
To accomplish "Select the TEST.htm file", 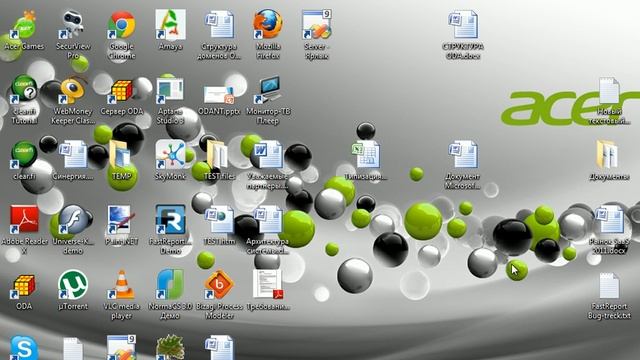I will click(220, 220).
